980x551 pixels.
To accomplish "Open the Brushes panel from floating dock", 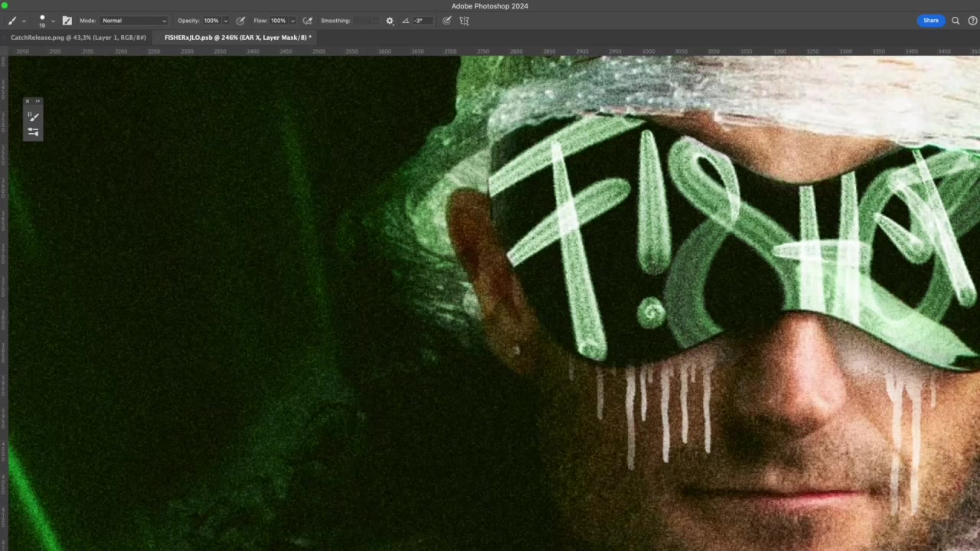I will coord(33,116).
